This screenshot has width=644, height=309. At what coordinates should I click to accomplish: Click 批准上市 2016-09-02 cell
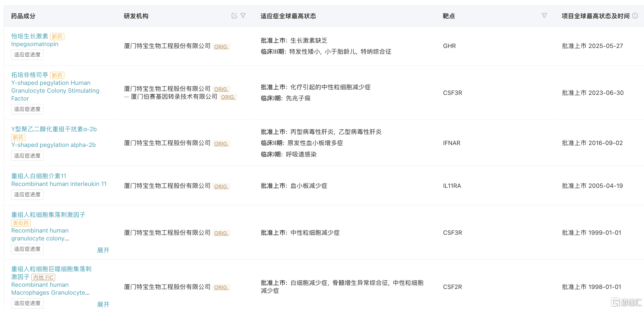click(592, 143)
